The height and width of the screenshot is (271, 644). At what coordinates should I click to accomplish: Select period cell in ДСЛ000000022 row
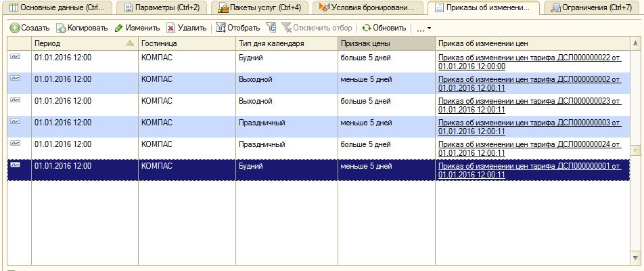[85, 62]
